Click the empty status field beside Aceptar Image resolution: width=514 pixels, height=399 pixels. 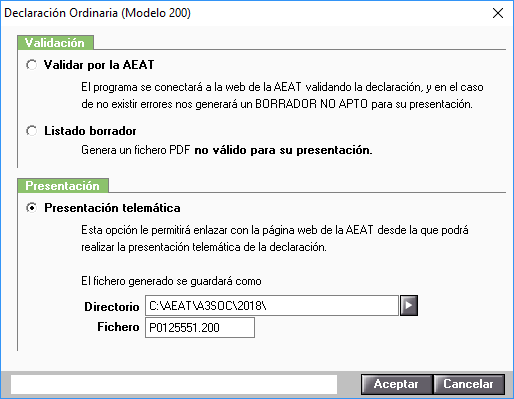tap(174, 384)
